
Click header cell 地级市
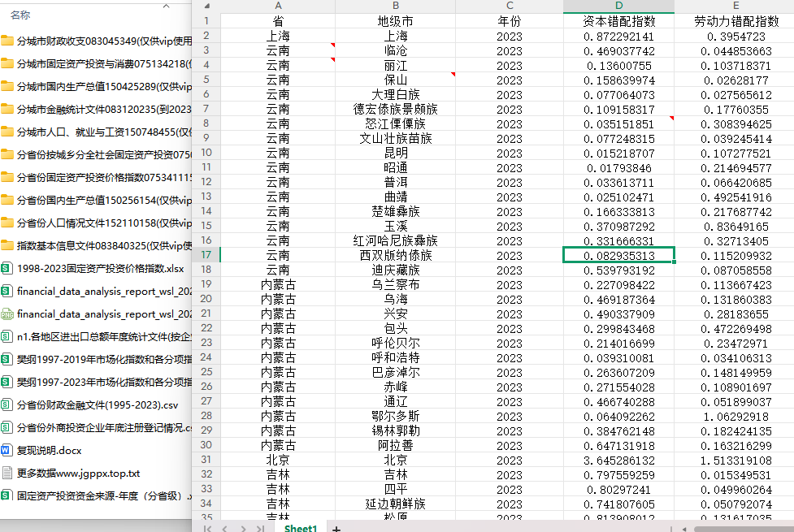pos(396,21)
